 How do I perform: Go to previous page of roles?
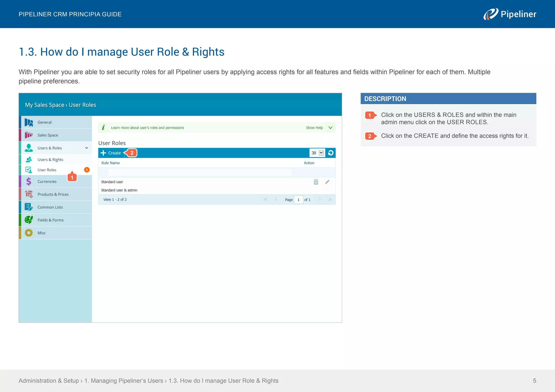(x=276, y=200)
